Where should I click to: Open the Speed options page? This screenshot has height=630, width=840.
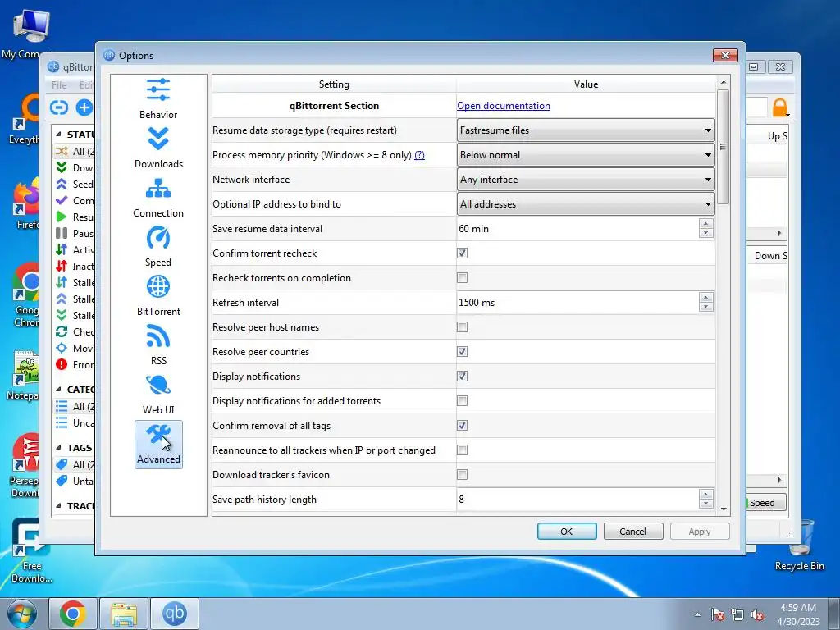[x=158, y=247]
